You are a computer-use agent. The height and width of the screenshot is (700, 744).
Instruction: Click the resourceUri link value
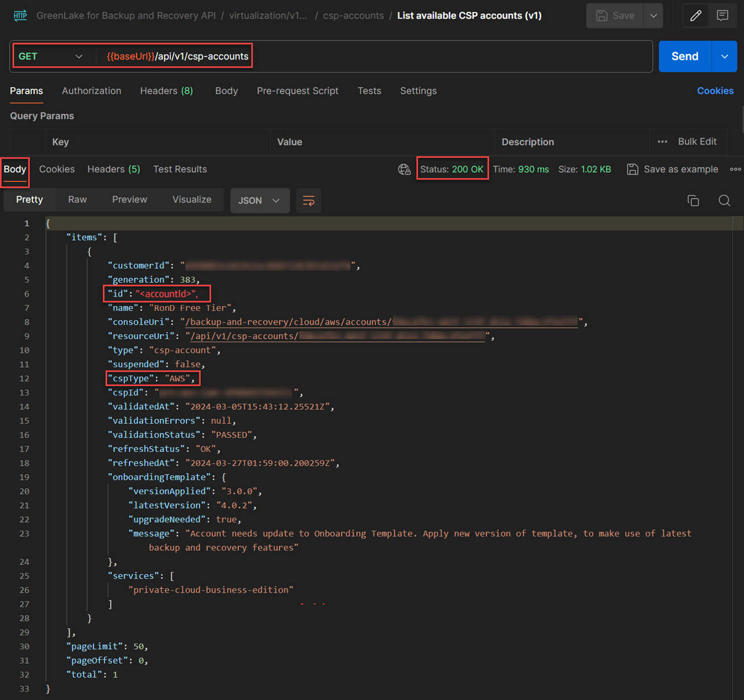pyautogui.click(x=338, y=336)
